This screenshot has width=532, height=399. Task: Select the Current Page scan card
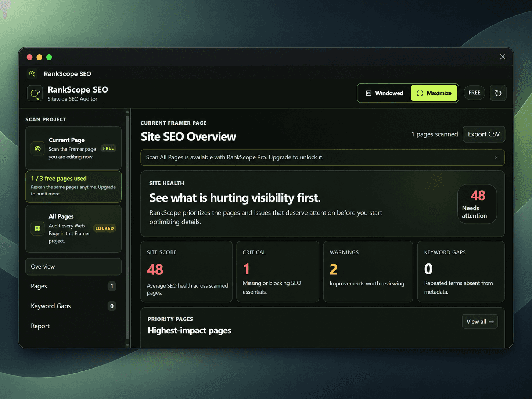click(73, 148)
